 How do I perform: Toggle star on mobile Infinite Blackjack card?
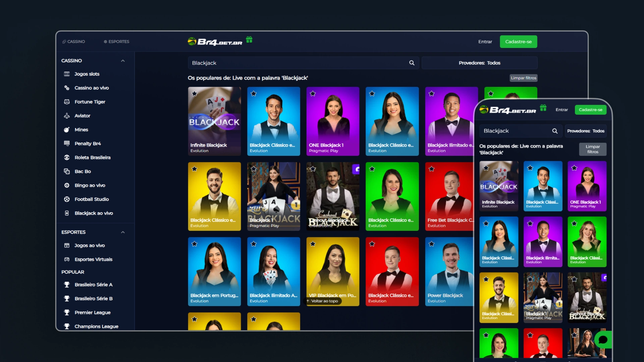[486, 168]
